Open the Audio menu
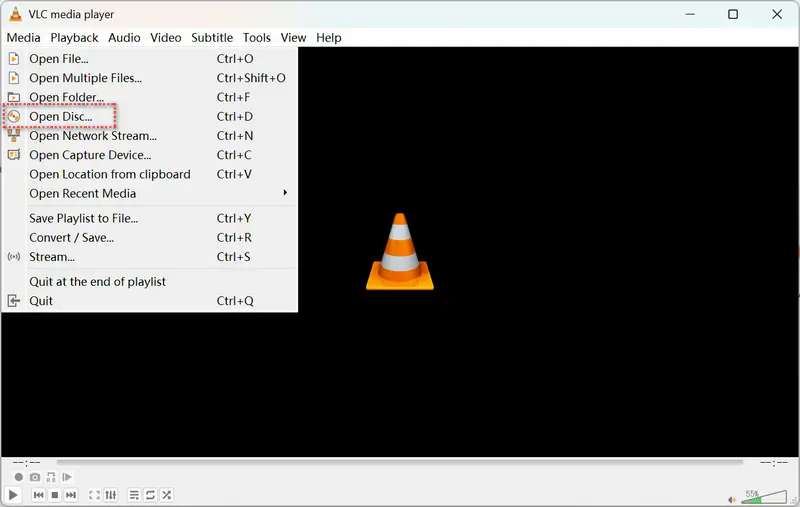Image resolution: width=800 pixels, height=507 pixels. click(124, 38)
